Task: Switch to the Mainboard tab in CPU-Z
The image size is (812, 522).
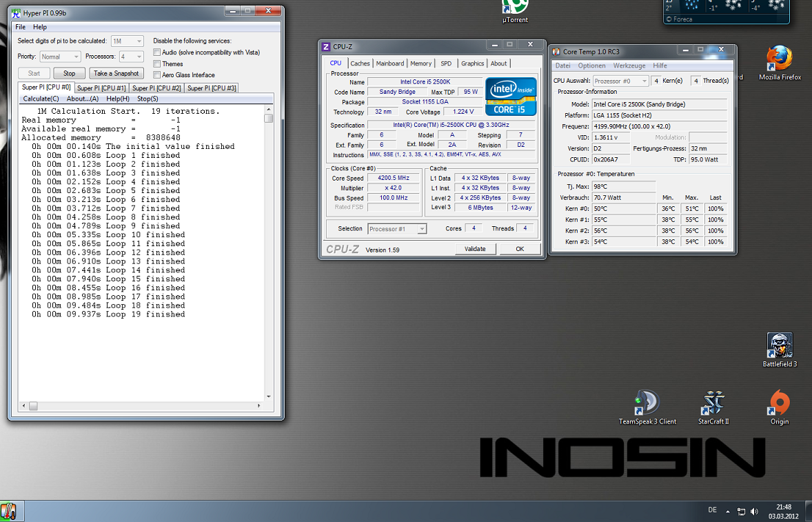Action: [x=390, y=63]
